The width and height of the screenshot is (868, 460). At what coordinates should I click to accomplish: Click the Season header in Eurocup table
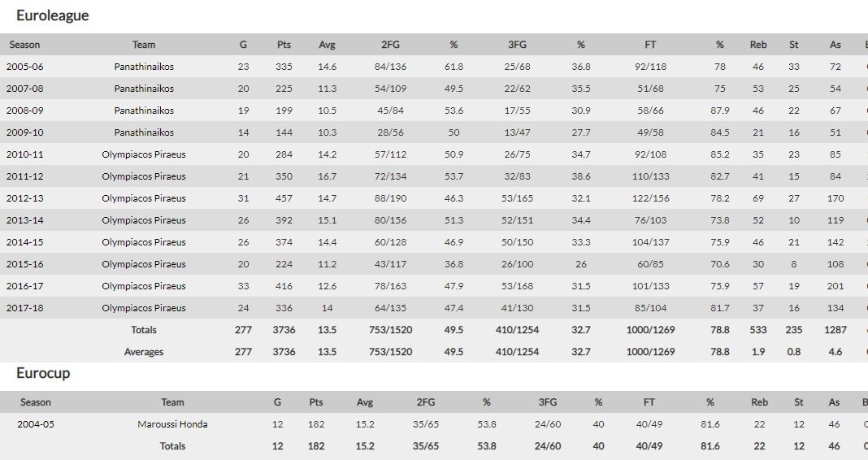(x=36, y=402)
